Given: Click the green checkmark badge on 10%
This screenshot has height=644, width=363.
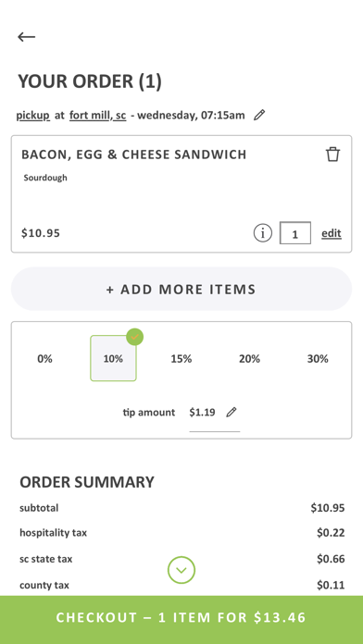Looking at the screenshot, I should point(135,337).
